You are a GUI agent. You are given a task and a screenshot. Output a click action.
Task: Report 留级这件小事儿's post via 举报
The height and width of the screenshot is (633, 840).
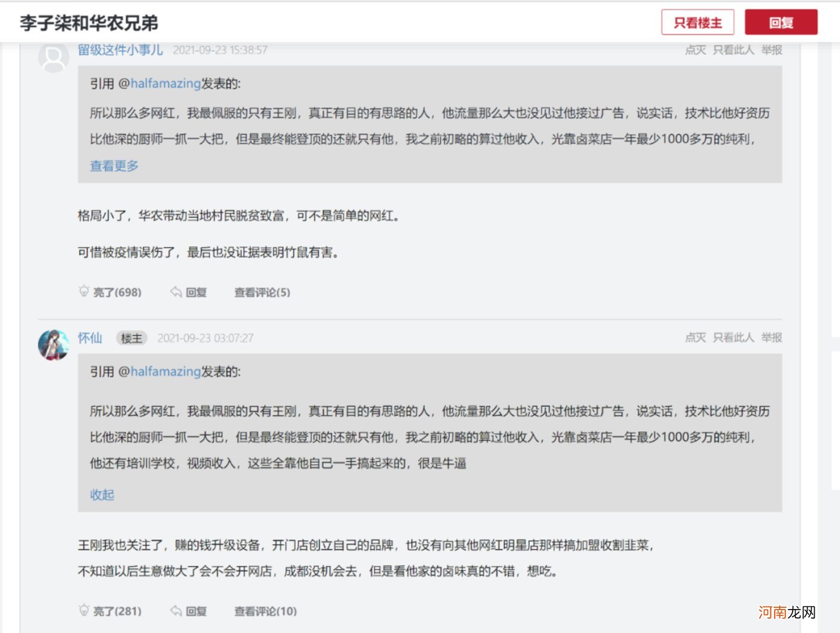772,50
